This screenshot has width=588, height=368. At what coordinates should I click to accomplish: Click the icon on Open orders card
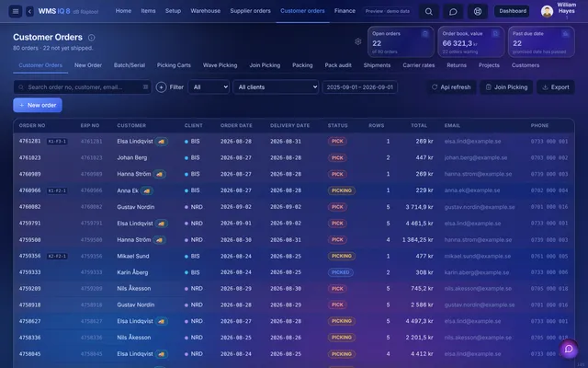(424, 34)
